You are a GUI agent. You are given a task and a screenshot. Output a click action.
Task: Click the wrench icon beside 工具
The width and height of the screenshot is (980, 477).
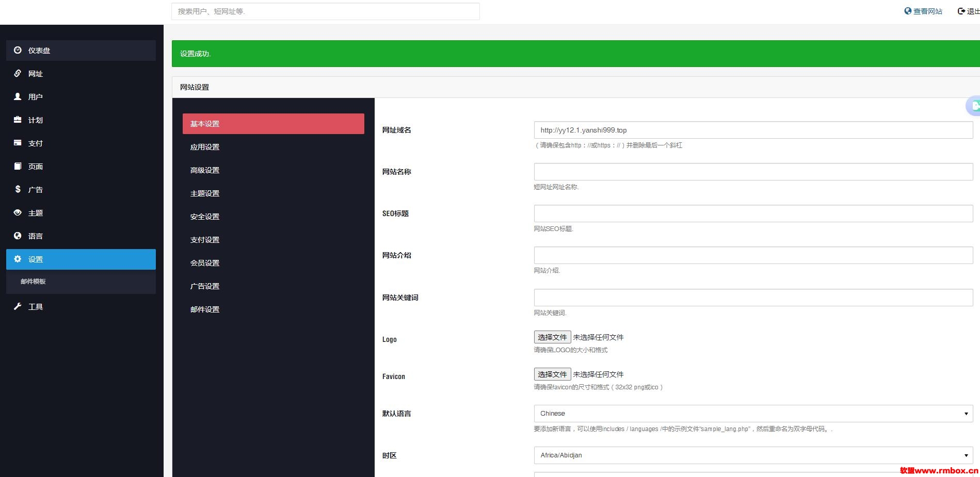[18, 306]
